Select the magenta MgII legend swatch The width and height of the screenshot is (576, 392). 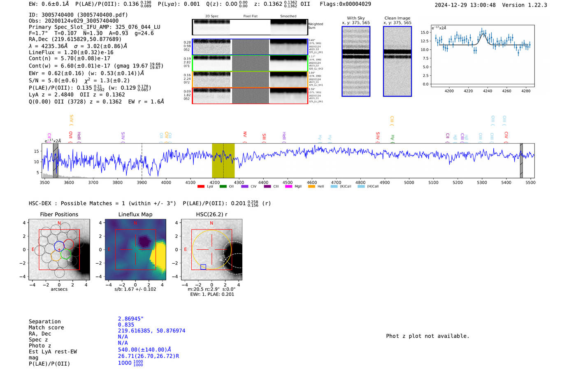(x=288, y=186)
